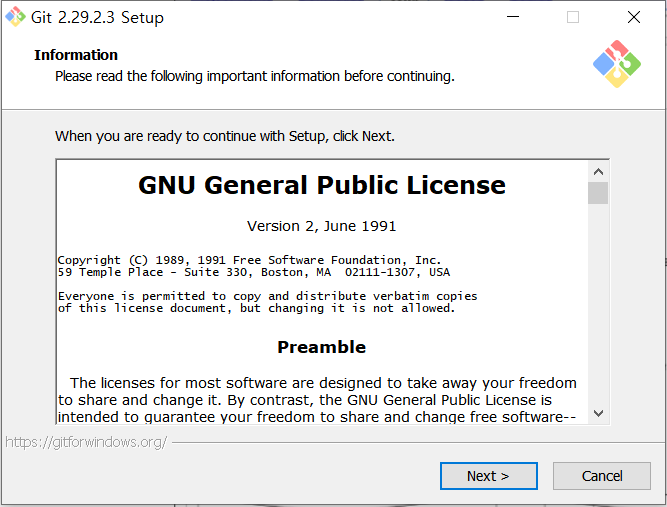Click the "Preamble" heading
The height and width of the screenshot is (507, 667).
click(x=322, y=347)
